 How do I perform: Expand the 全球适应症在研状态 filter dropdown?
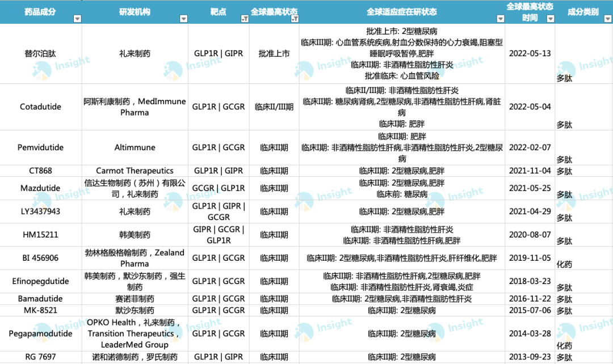500,19
